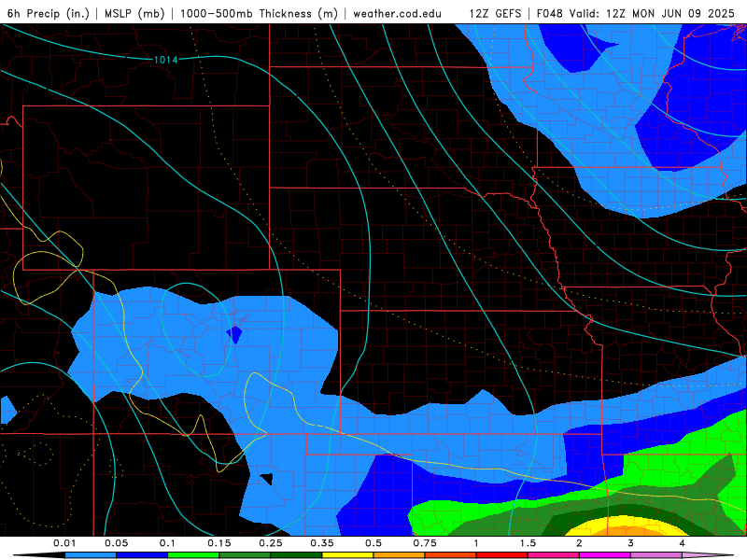Choose the orange-red 0.75–1 legend swatch

coord(451,555)
